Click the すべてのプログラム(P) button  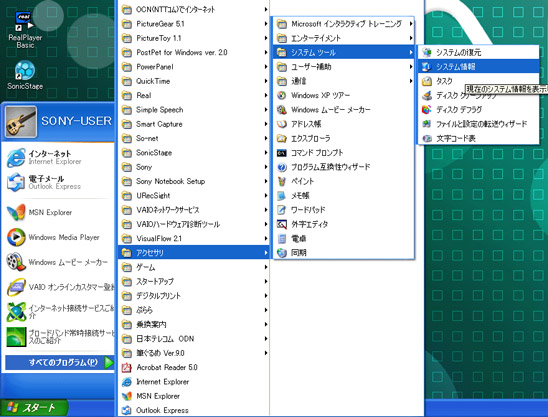59,362
